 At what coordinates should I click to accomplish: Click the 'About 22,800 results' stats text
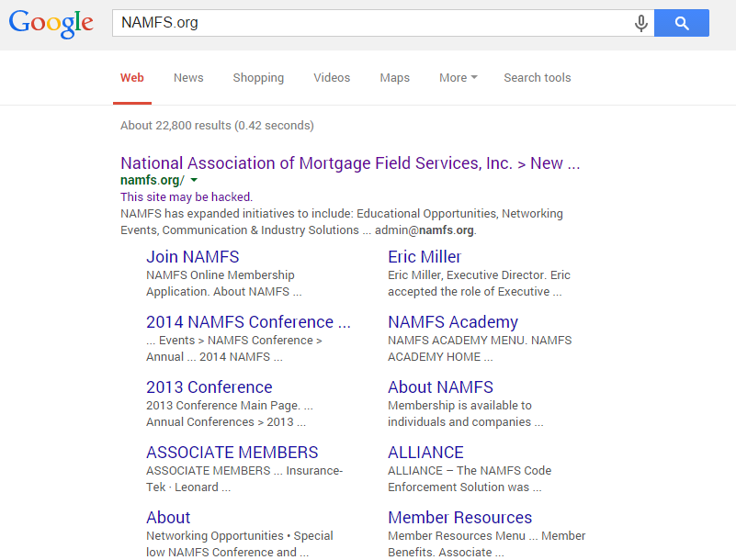pos(217,126)
